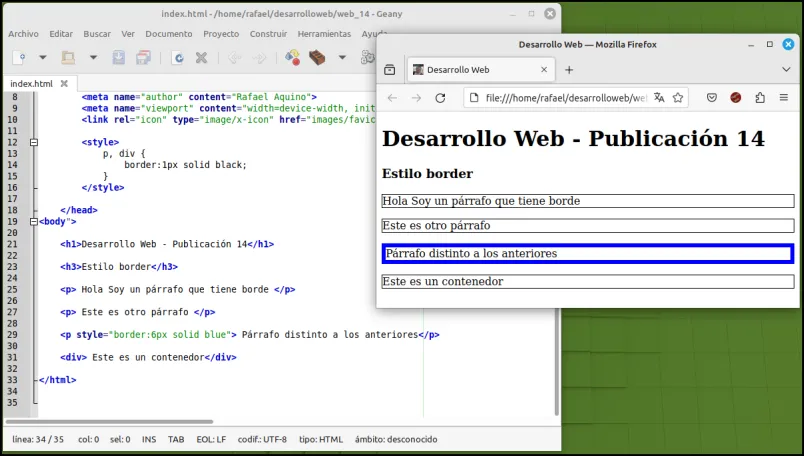Click the Open file folder icon in Geany
The image size is (804, 456).
coord(68,57)
